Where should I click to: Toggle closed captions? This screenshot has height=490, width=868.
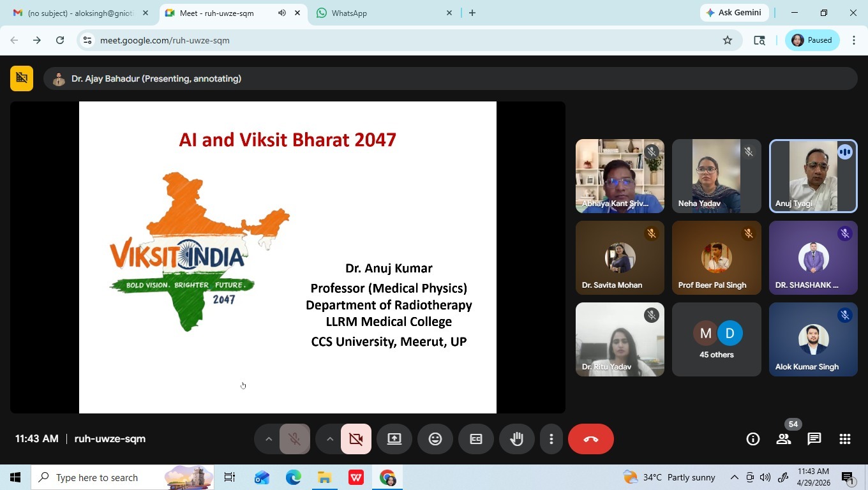point(476,439)
